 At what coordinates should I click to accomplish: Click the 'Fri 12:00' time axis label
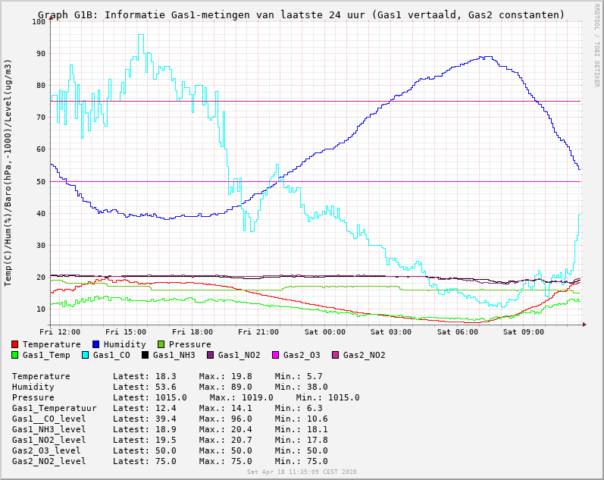(x=60, y=331)
